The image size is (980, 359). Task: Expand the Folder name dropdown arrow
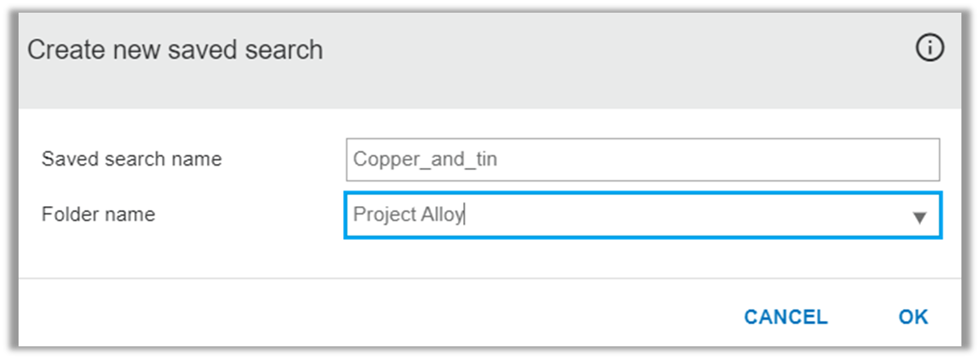point(919,217)
